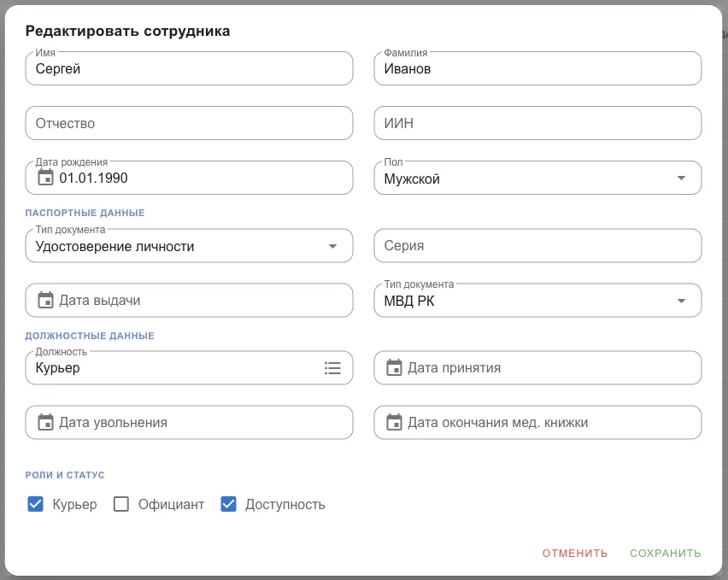
Task: Click the Редактировать сотрудника dialog title
Action: [127, 31]
